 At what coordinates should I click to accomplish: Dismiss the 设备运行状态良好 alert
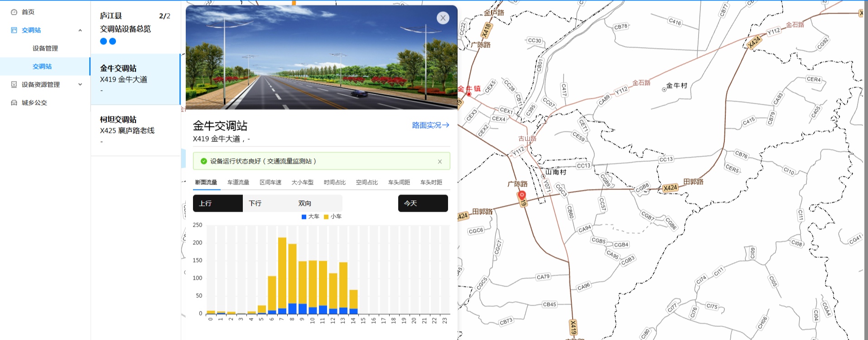439,161
